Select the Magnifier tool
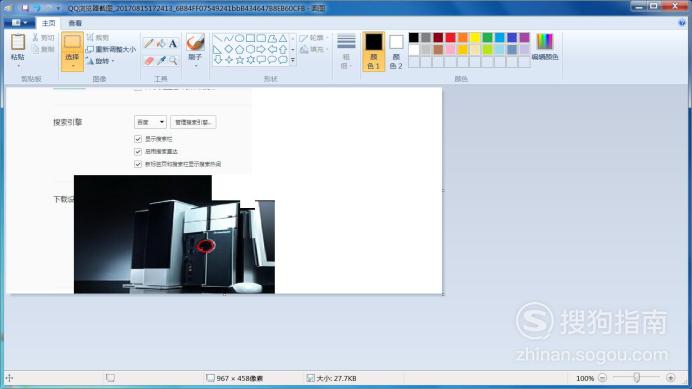692x389 pixels. (x=173, y=60)
